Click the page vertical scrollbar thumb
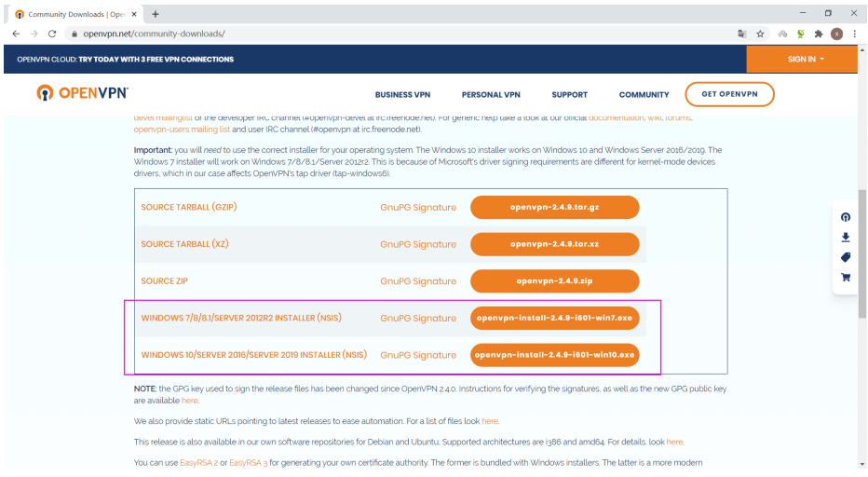The width and height of the screenshot is (868, 477). 861,253
